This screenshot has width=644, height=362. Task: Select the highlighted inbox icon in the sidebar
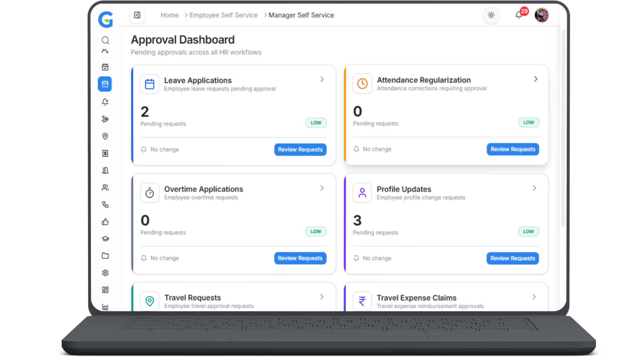pyautogui.click(x=105, y=84)
